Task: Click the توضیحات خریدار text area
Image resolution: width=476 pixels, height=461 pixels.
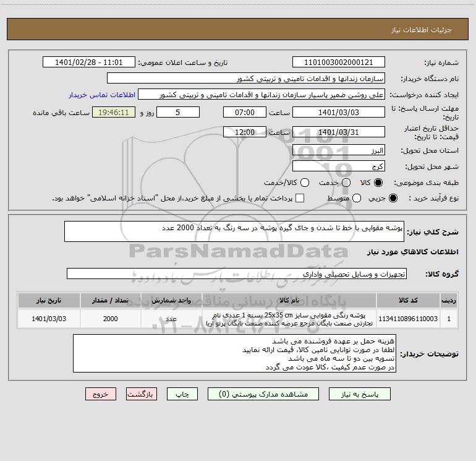Action: [234, 353]
